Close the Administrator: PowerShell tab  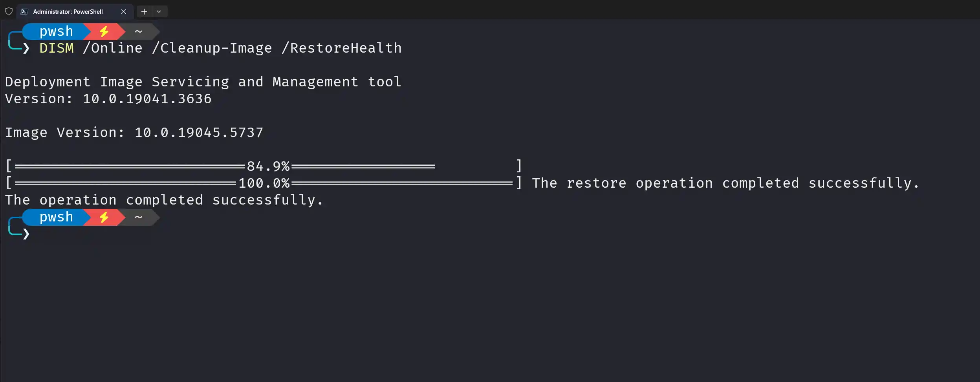124,11
